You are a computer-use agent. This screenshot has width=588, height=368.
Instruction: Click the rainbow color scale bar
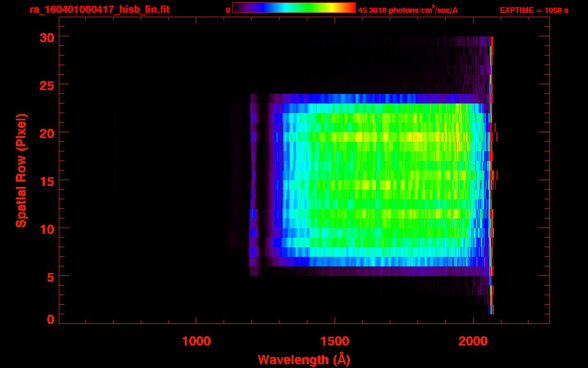(x=294, y=8)
